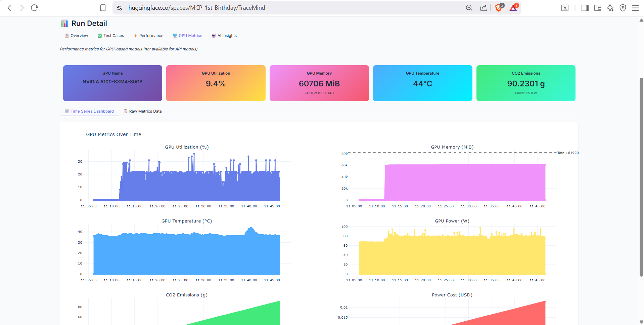644x325 pixels.
Task: Toggle the browser sidebar panel
Action: pos(585,8)
